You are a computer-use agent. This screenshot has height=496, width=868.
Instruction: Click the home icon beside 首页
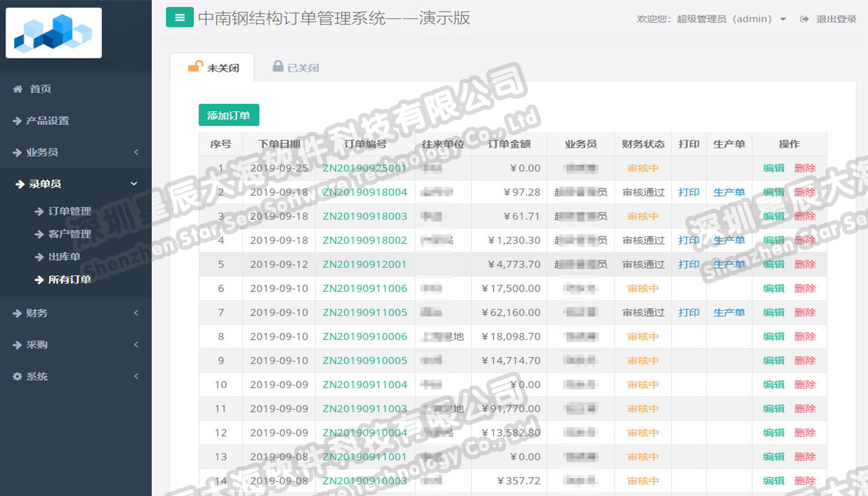17,89
